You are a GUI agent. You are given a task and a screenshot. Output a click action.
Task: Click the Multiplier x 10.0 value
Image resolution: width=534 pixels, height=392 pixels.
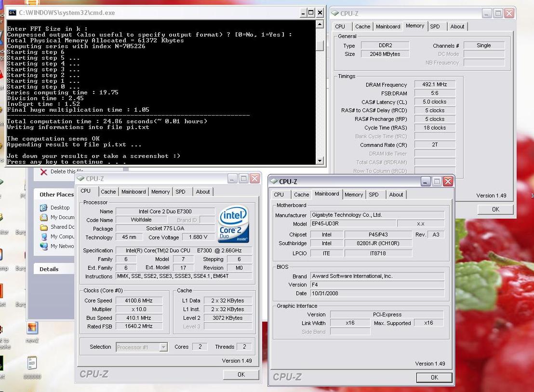pos(139,309)
